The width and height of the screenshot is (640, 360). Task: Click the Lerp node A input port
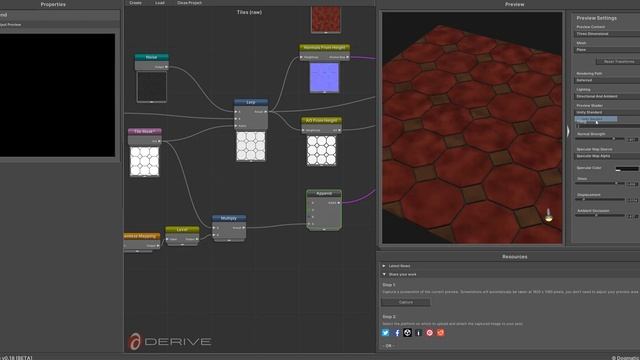(236, 111)
